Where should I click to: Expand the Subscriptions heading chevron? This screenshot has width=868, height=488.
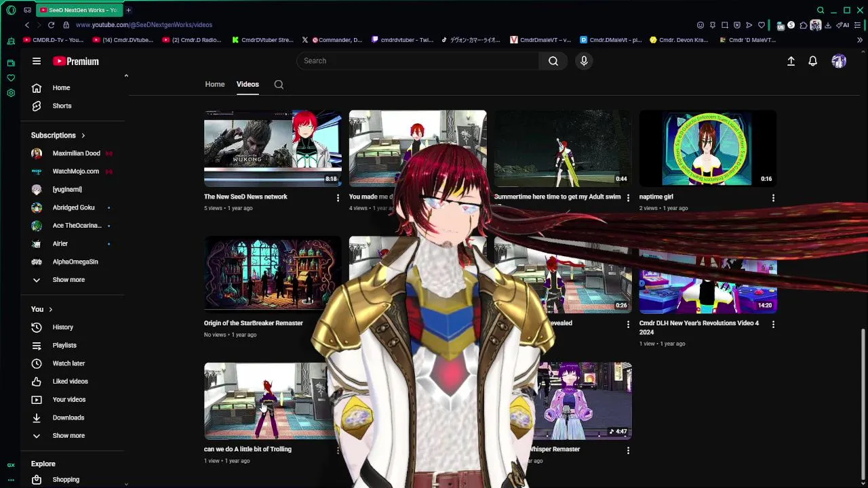click(x=83, y=136)
